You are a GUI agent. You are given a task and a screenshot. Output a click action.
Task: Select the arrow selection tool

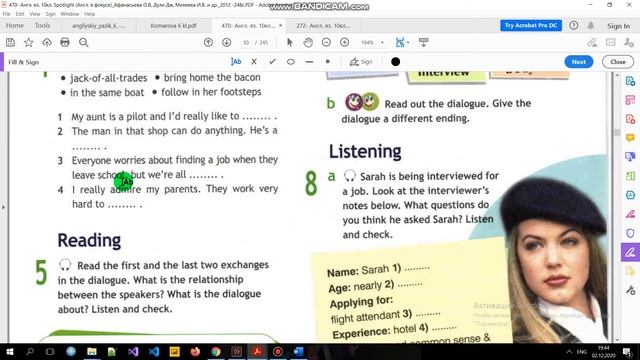point(290,42)
